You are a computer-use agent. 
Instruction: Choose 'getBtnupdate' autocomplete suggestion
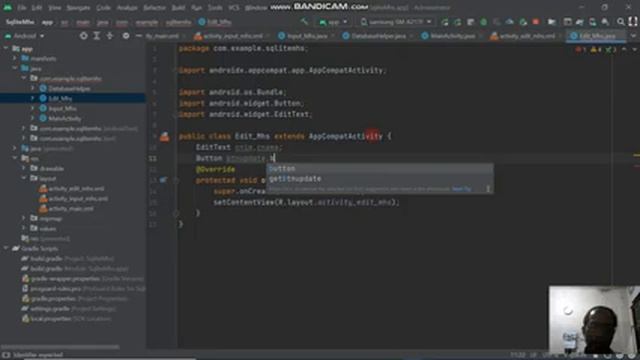coord(380,179)
